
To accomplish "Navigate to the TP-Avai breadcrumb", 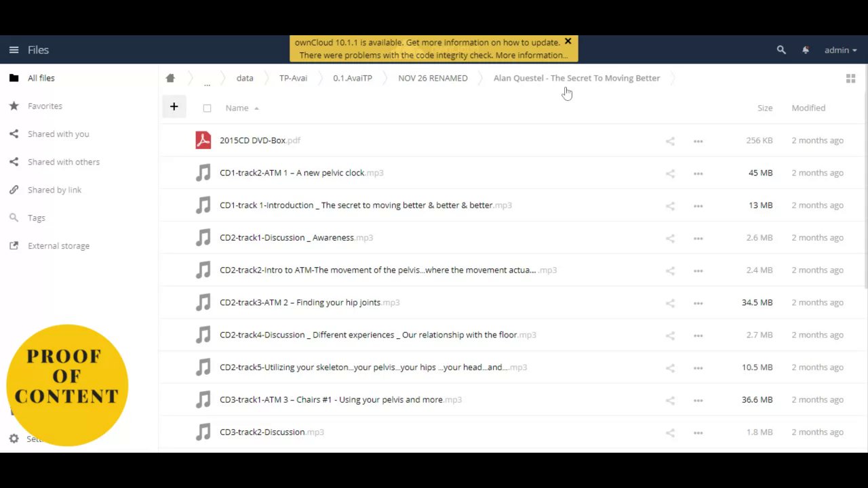I will pos(293,78).
